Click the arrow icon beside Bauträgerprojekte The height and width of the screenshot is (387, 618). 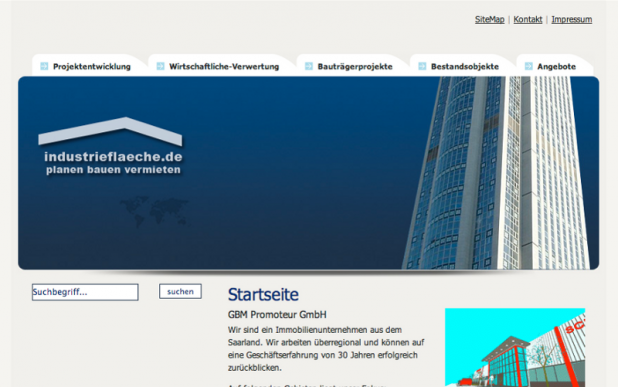(309, 66)
